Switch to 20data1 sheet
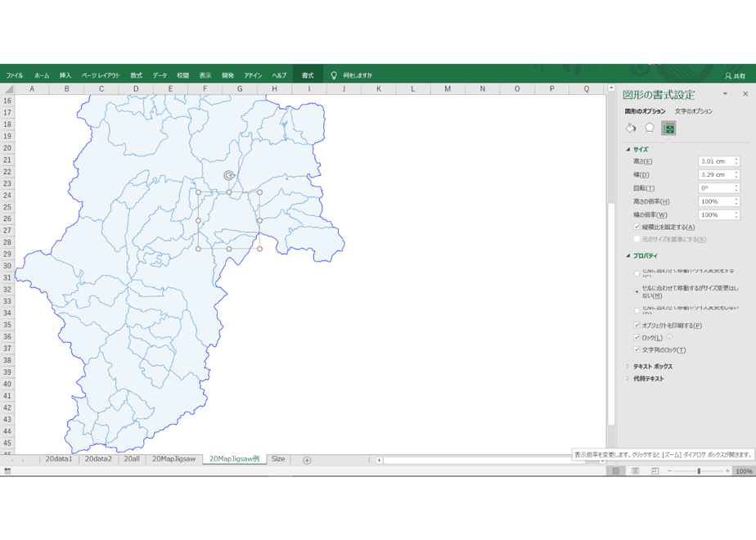756x540 pixels. pos(59,459)
